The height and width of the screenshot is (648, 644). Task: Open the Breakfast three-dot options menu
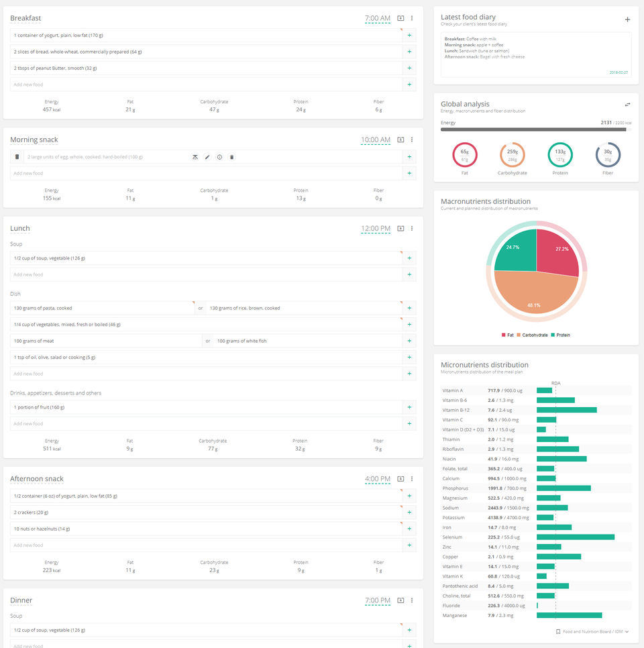point(412,18)
